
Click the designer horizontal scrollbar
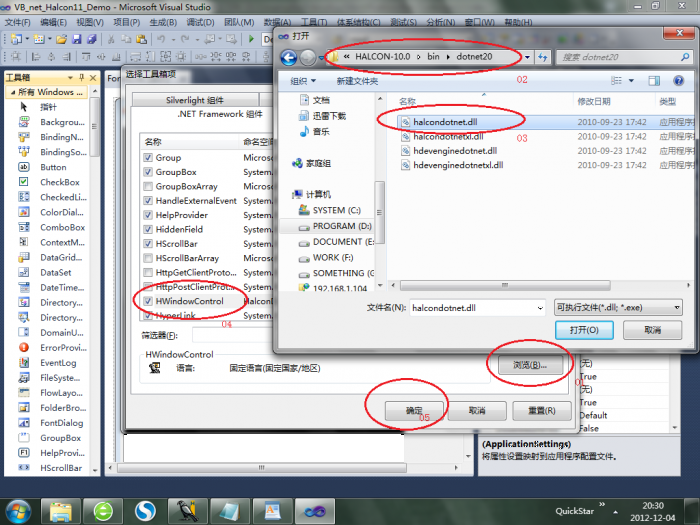[x=262, y=467]
